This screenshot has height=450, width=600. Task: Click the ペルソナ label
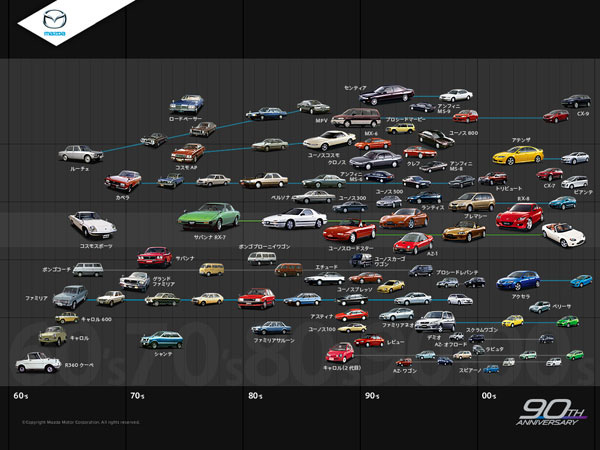[280, 197]
